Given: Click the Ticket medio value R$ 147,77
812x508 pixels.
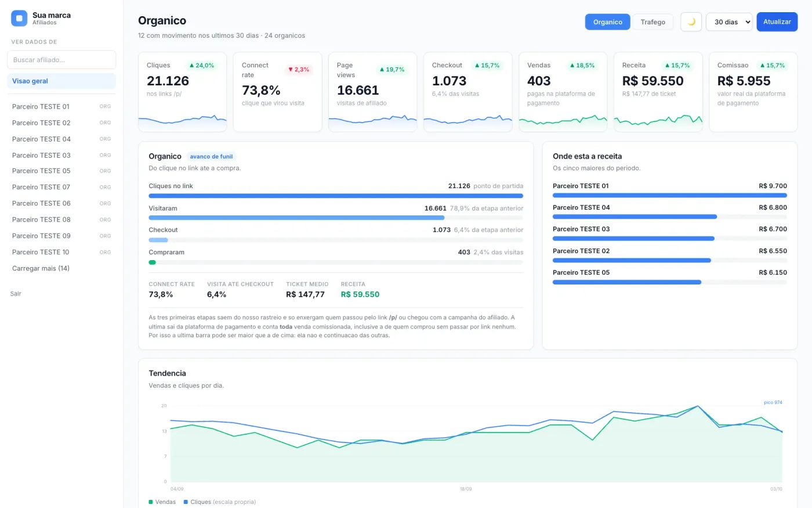Looking at the screenshot, I should point(305,295).
